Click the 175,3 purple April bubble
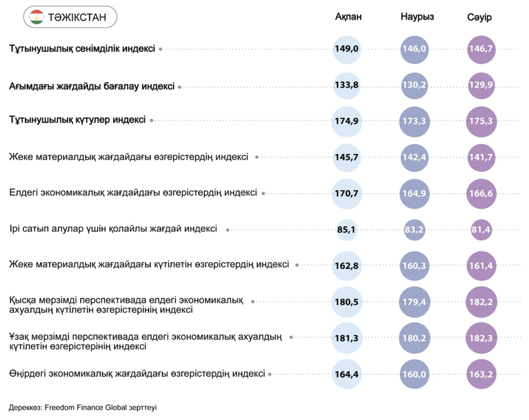Image resolution: width=529 pixels, height=420 pixels. tap(481, 121)
